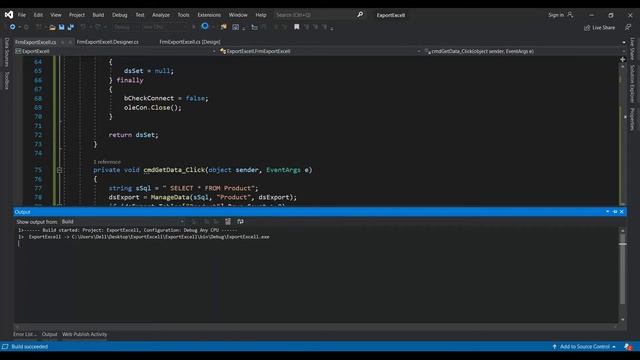This screenshot has width=640, height=360.
Task: Open the Edit menu
Action: coord(38,15)
